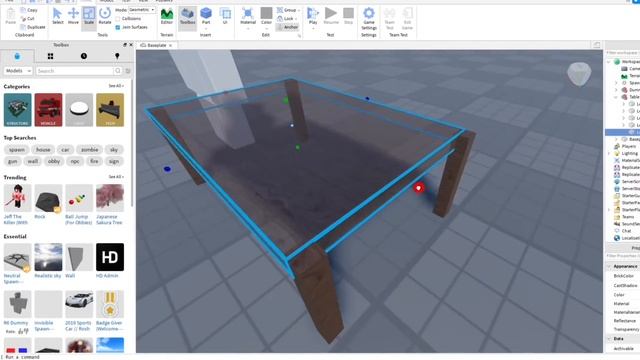Viewport: 640px width, 360px height.
Task: Open the Vehicle category thumbnail
Action: [x=48, y=110]
